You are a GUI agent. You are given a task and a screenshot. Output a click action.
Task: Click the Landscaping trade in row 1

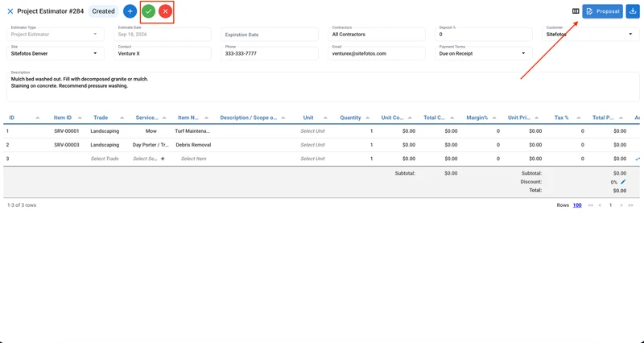click(105, 131)
